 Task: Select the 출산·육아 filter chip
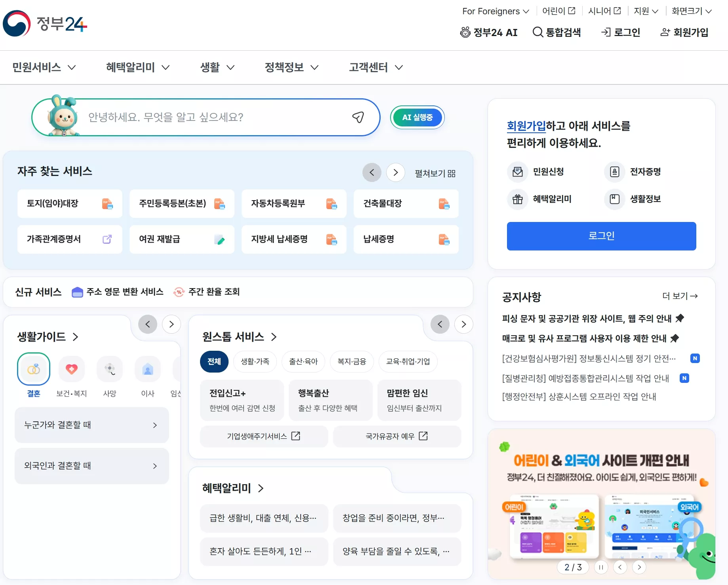click(303, 361)
